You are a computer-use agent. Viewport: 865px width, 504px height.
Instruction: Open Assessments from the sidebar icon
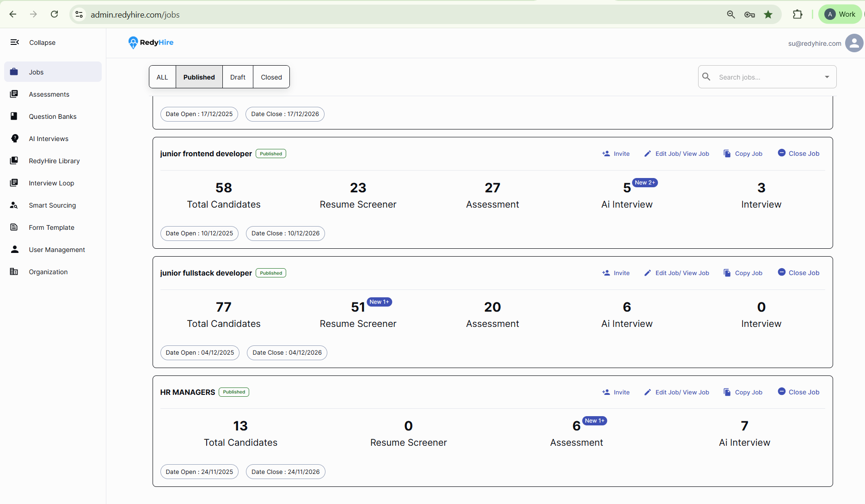(14, 94)
